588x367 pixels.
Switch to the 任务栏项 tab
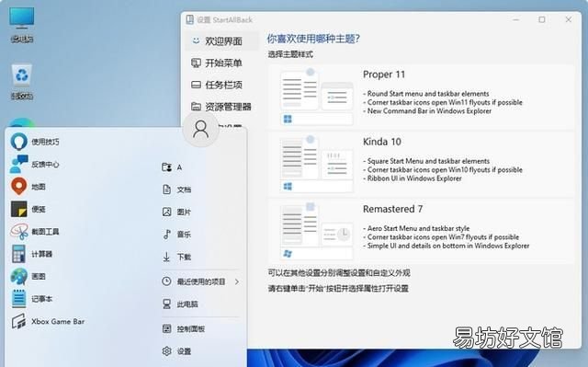coord(221,85)
